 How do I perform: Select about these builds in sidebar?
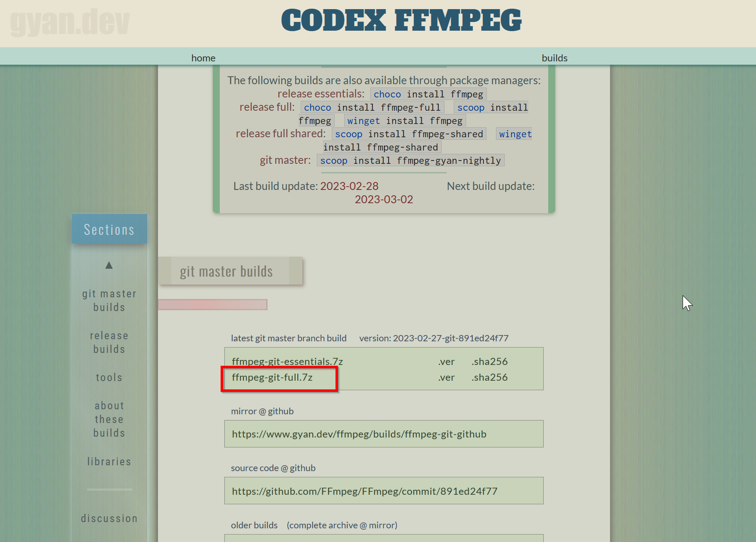pos(109,419)
